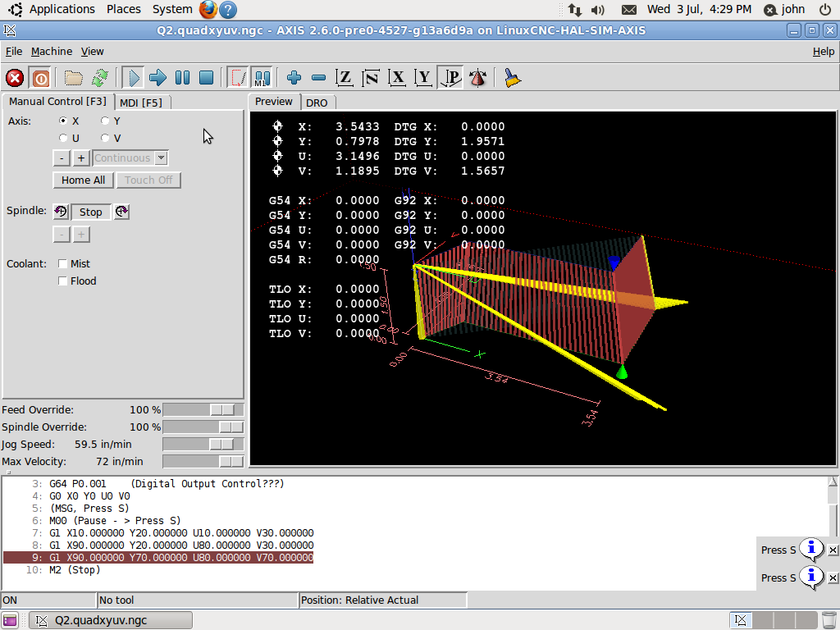This screenshot has height=630, width=840.
Task: Open the File menu
Action: pyautogui.click(x=14, y=52)
